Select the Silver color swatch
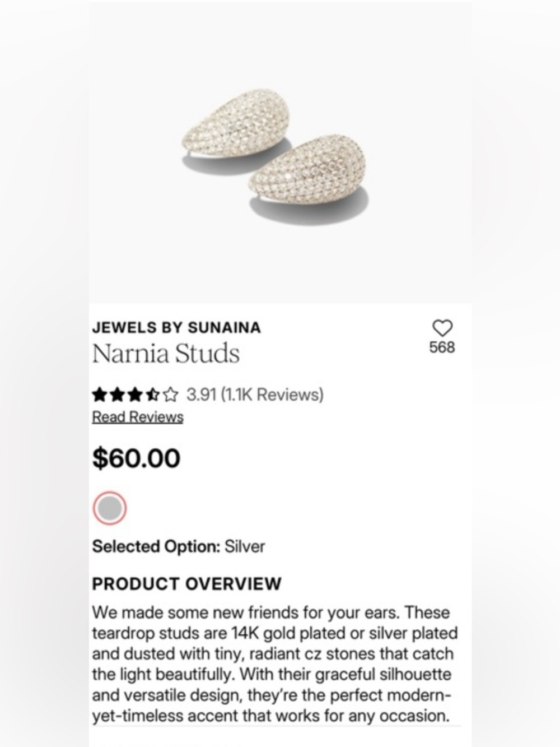Image resolution: width=560 pixels, height=747 pixels. [x=110, y=508]
